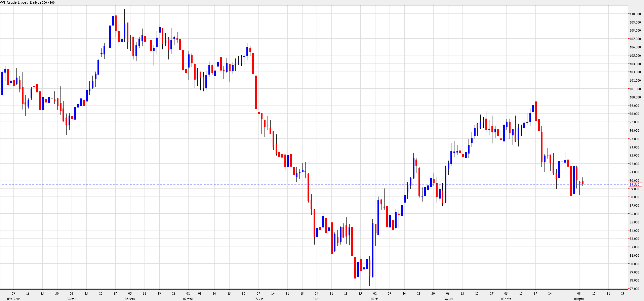This screenshot has width=644, height=301.
Task: Click the 108.000 price axis label
Action: coord(635,31)
